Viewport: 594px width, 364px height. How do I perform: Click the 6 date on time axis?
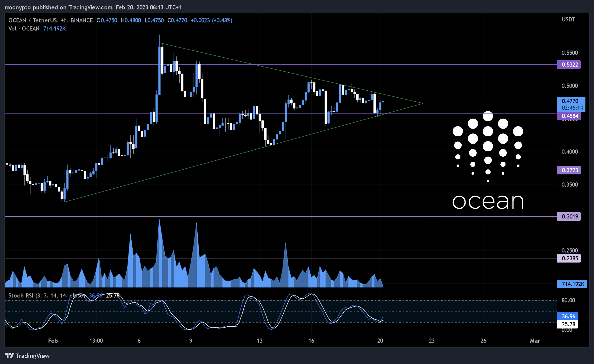click(x=139, y=341)
